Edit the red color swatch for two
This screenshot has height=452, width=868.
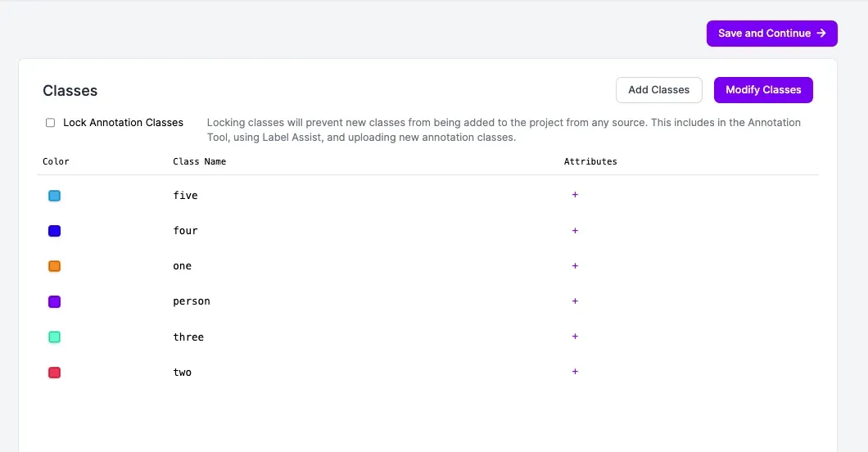coord(55,373)
